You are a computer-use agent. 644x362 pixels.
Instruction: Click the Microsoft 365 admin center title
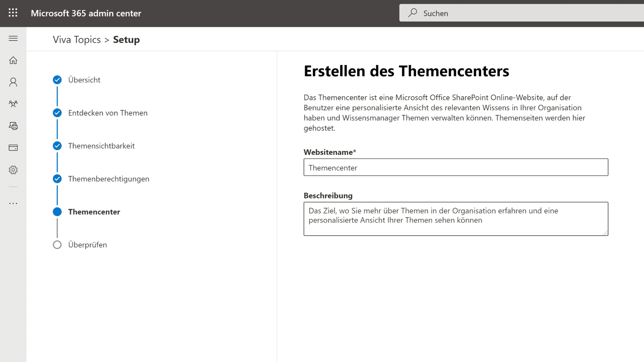pos(86,13)
